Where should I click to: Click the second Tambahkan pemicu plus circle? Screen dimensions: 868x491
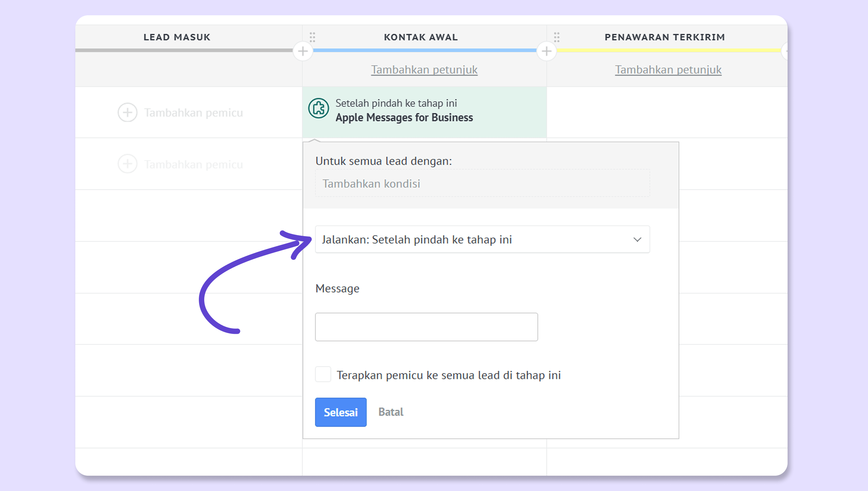(127, 164)
